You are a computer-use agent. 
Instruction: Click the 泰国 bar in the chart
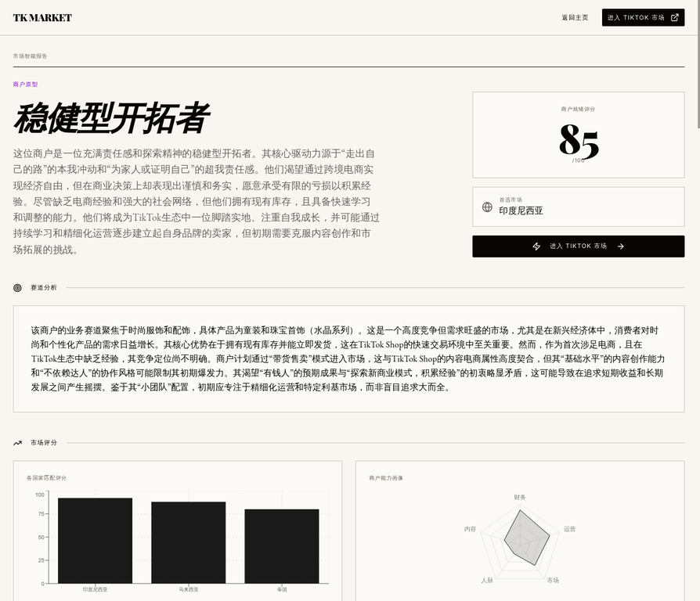(x=282, y=545)
